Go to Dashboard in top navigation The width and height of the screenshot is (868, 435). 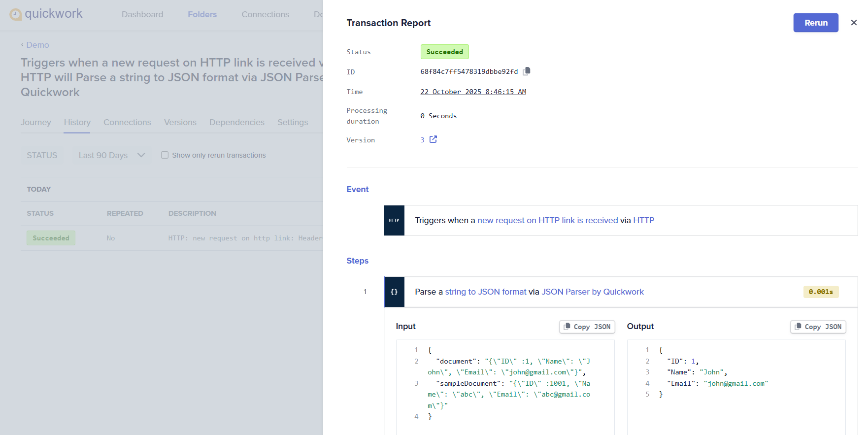coord(142,14)
